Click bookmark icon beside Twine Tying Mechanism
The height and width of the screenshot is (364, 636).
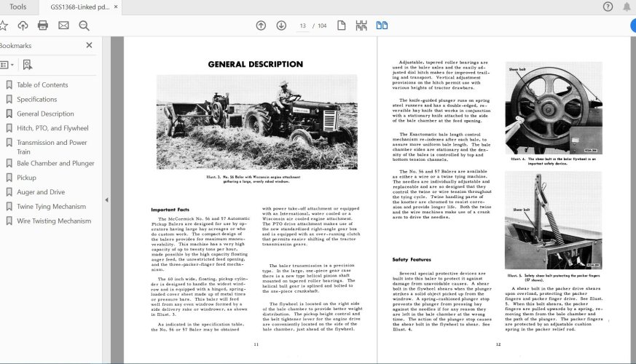[x=9, y=206]
